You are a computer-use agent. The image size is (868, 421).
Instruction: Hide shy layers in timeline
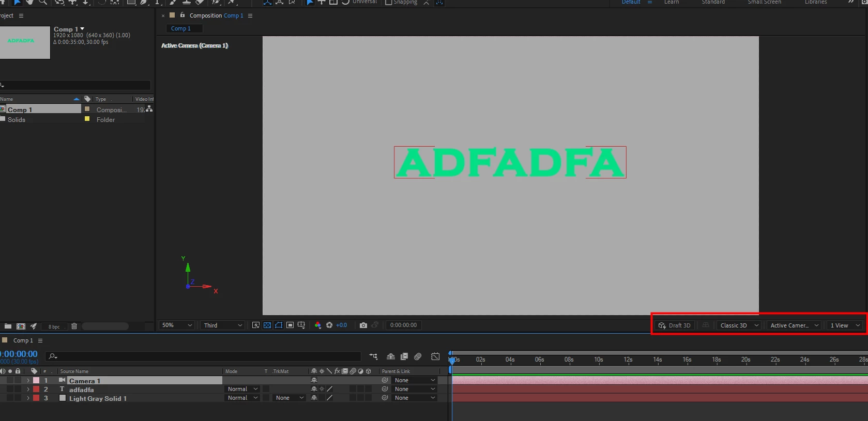point(391,356)
